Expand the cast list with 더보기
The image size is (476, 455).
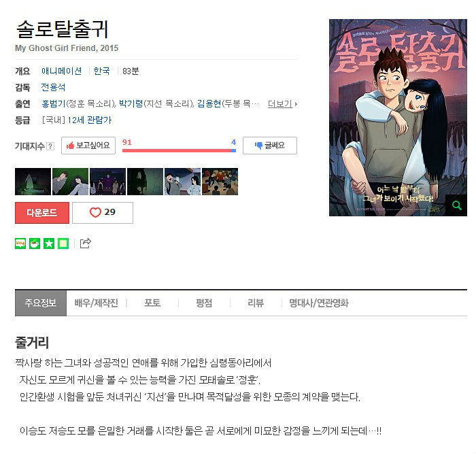tap(282, 104)
